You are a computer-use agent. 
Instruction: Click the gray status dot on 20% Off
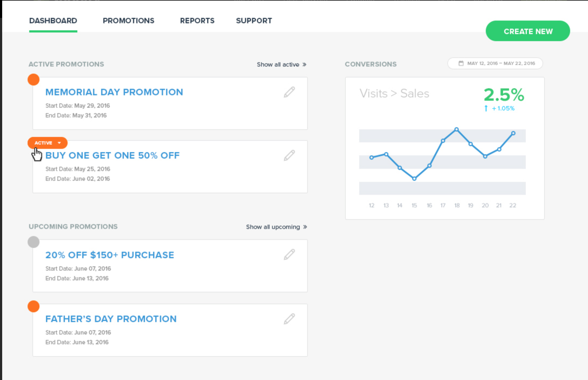[34, 242]
